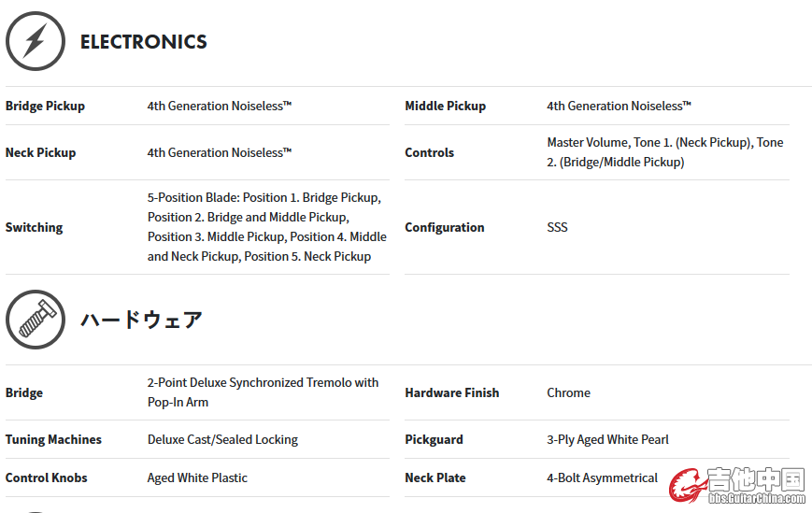
Task: Click the Middle Pickup label
Action: (x=445, y=107)
